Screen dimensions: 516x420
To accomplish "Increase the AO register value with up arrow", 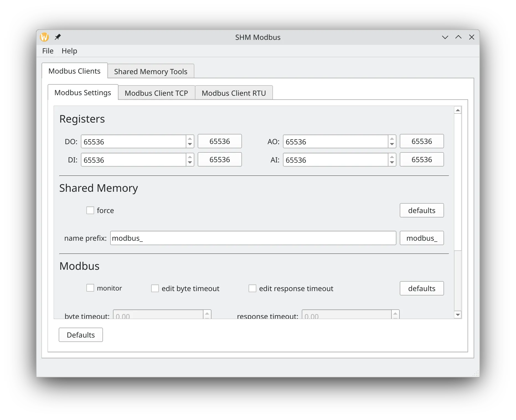I will (x=392, y=139).
